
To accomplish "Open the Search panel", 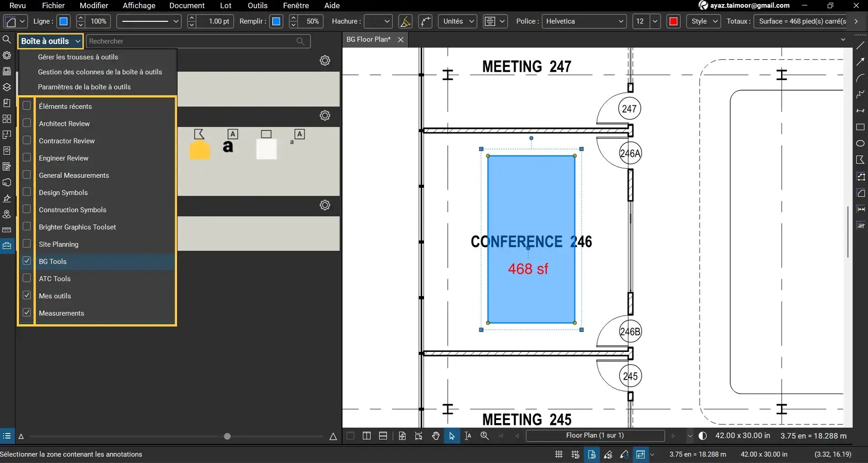I will coord(7,39).
